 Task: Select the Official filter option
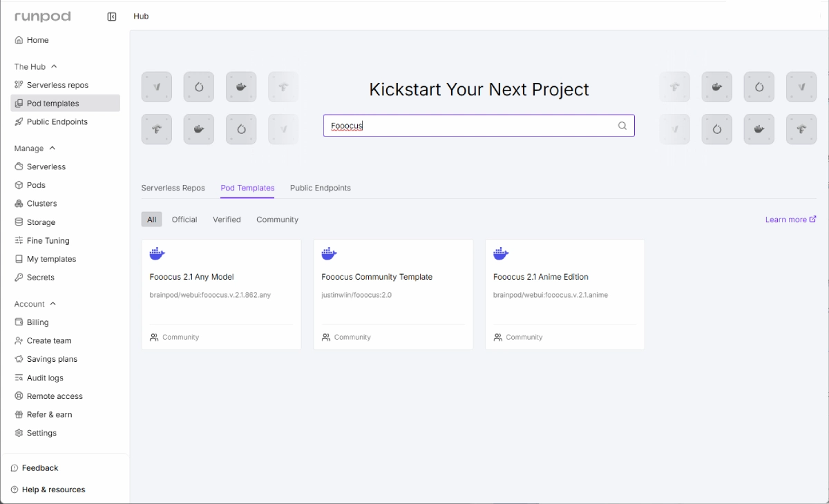coord(184,220)
